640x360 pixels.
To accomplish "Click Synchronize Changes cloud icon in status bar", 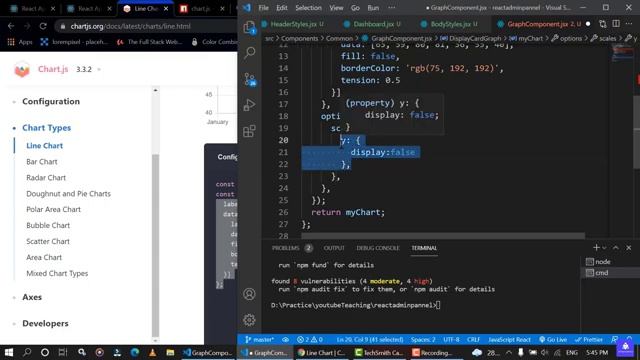I will 285,340.
